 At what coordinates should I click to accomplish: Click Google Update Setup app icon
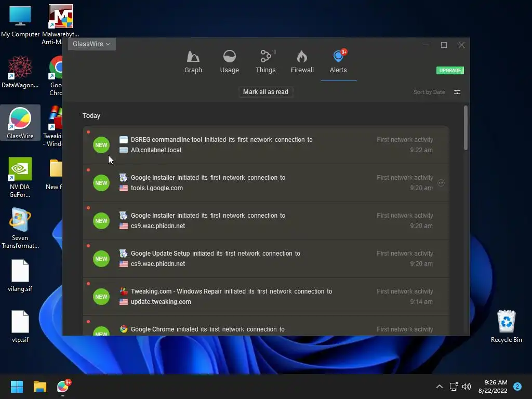click(x=124, y=254)
